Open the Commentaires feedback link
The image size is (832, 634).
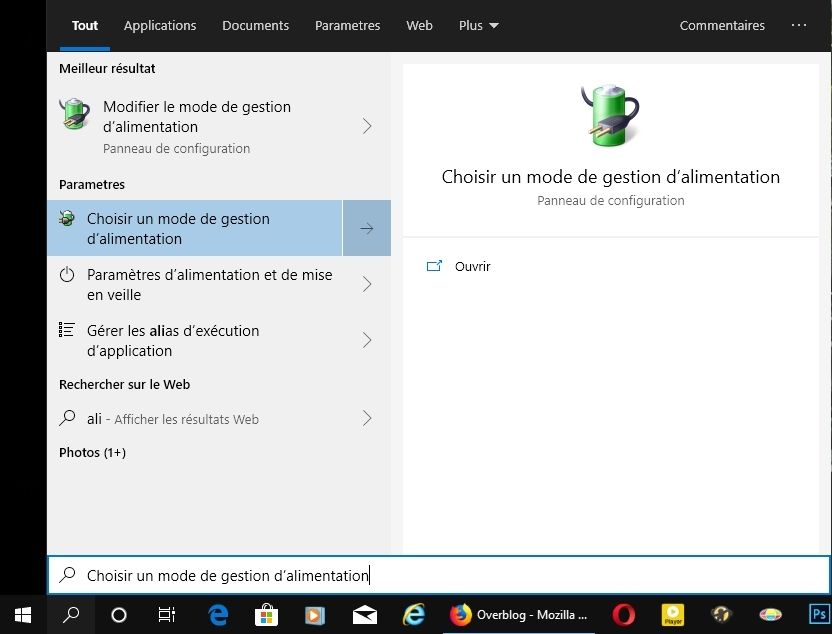(722, 25)
